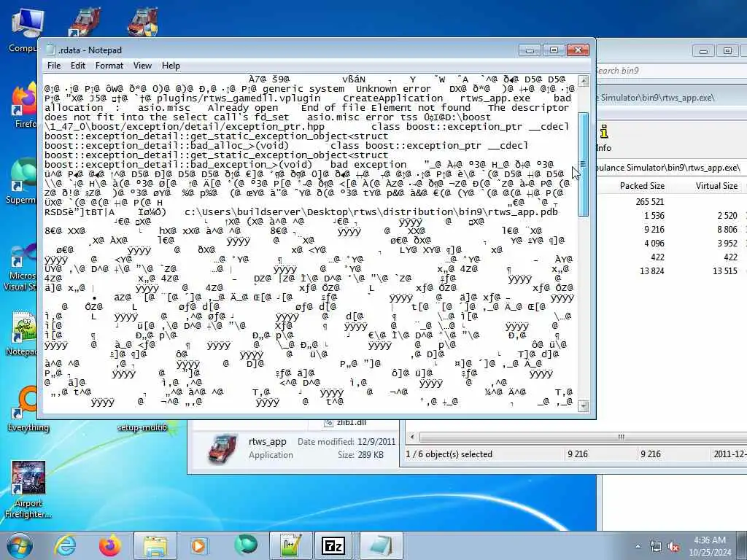The width and height of the screenshot is (747, 560).
Task: Click '1 / 6 object(s) selected' in the status bar
Action: [449, 454]
